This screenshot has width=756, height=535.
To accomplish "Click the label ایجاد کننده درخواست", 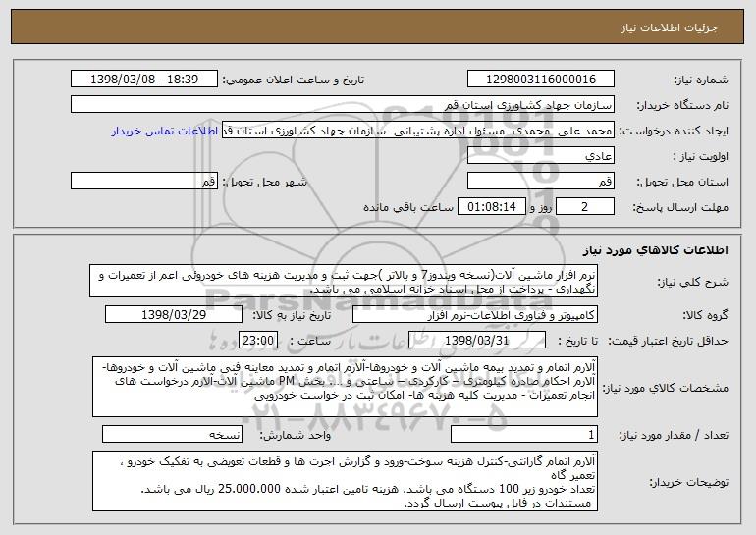I will [674, 132].
